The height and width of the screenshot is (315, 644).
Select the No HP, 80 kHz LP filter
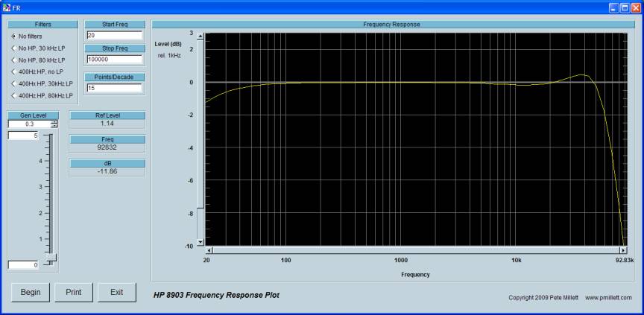13,60
